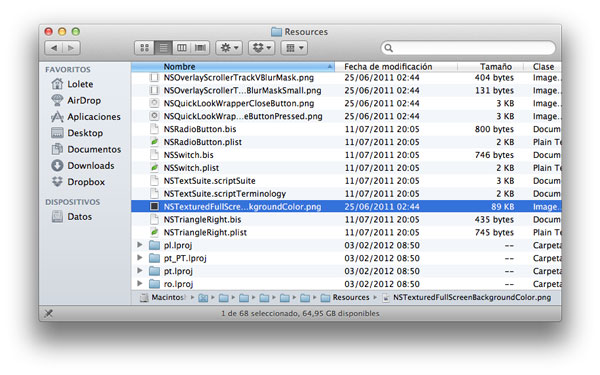Switch to list view
The width and height of the screenshot is (600, 375).
click(x=163, y=48)
